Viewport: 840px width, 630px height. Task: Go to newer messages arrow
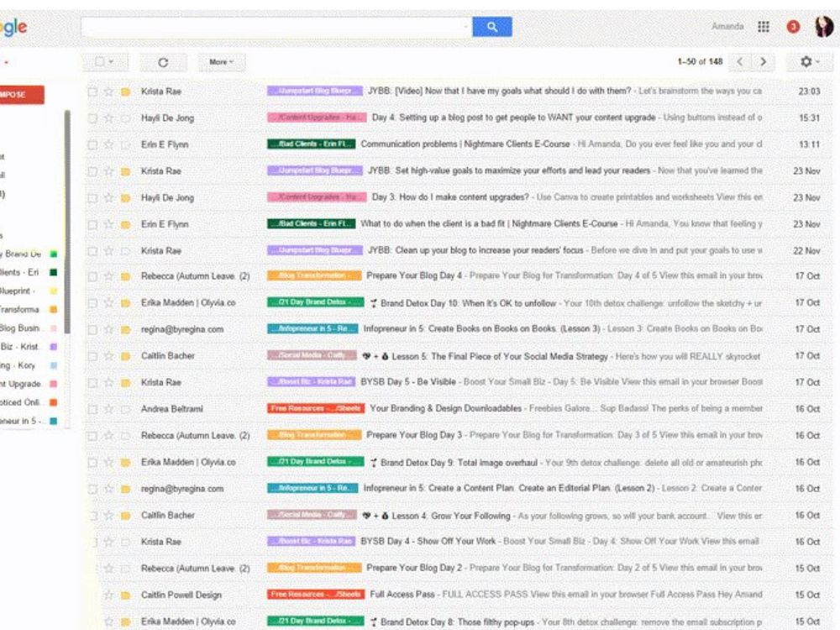[x=740, y=61]
